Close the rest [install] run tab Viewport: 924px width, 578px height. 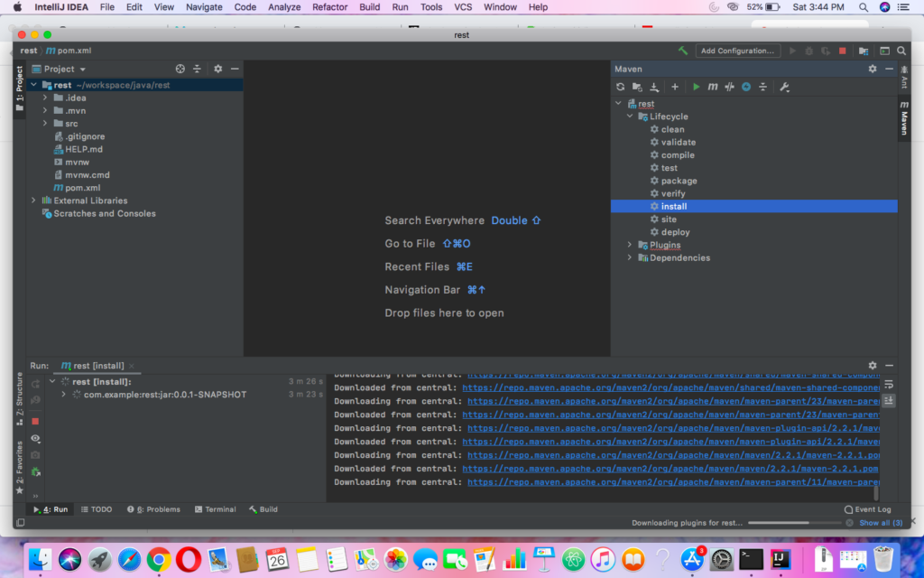coord(132,367)
